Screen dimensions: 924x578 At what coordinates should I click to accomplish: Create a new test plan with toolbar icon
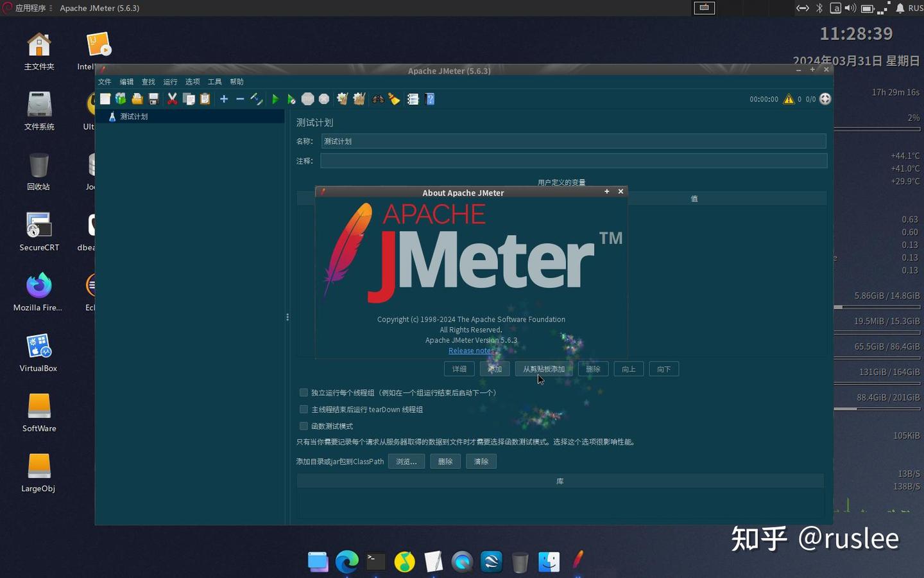click(x=105, y=99)
